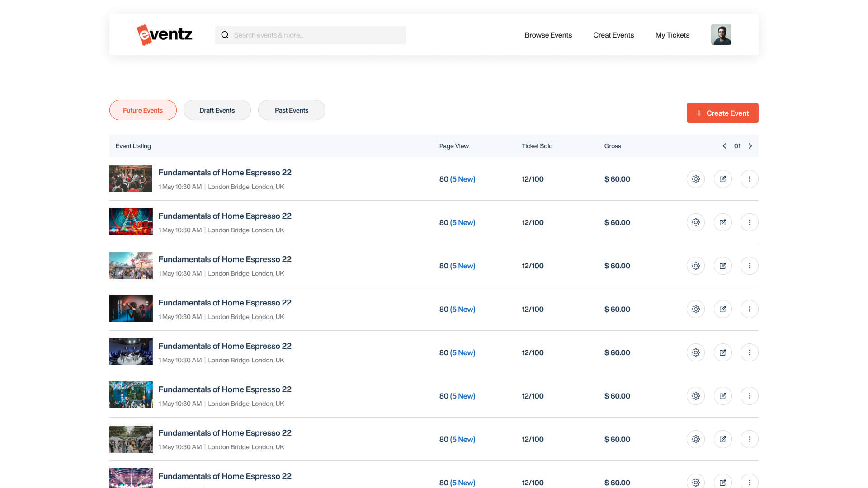Screen dimensions: 868x488
Task: Click the eventz logo
Action: click(x=165, y=35)
